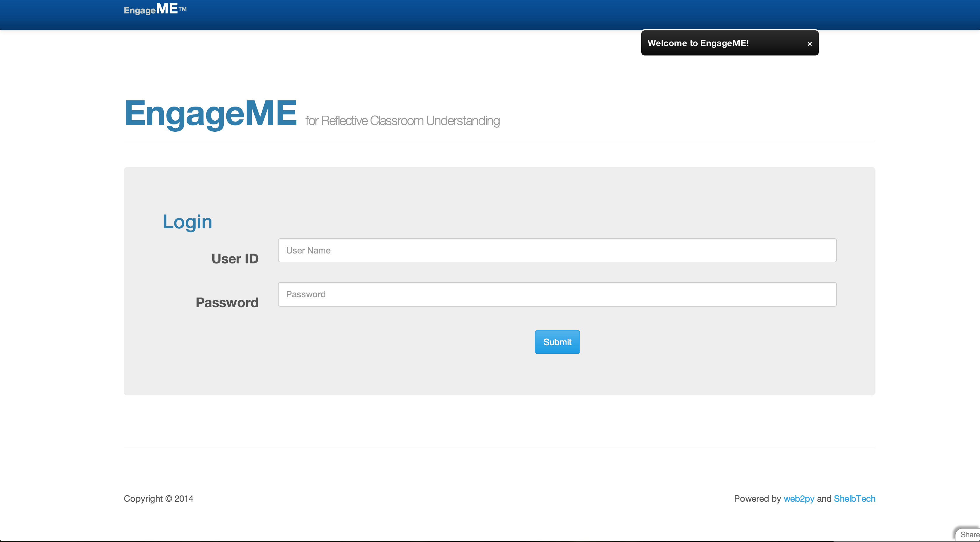Viewport: 980px width, 542px height.
Task: Click the User Name input field
Action: tap(557, 250)
